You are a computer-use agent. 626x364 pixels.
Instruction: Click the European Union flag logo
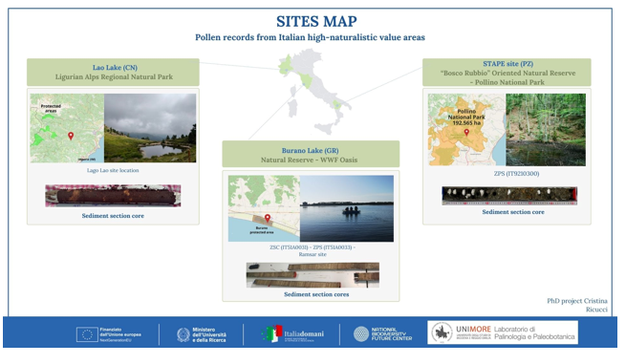point(87,334)
